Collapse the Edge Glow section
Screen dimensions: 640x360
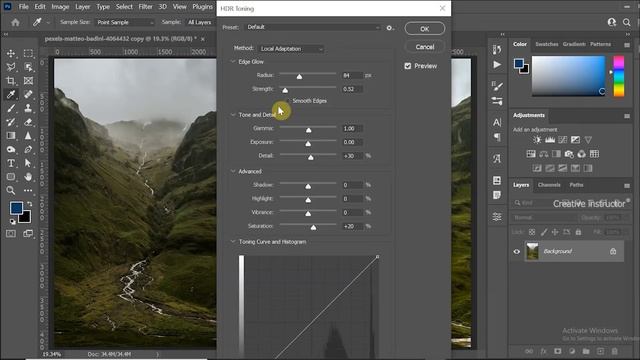tap(233, 62)
